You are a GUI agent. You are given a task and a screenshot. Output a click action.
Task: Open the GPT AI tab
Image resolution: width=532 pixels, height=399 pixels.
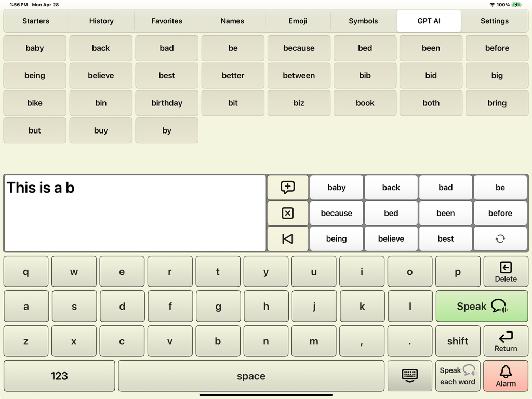coord(429,21)
